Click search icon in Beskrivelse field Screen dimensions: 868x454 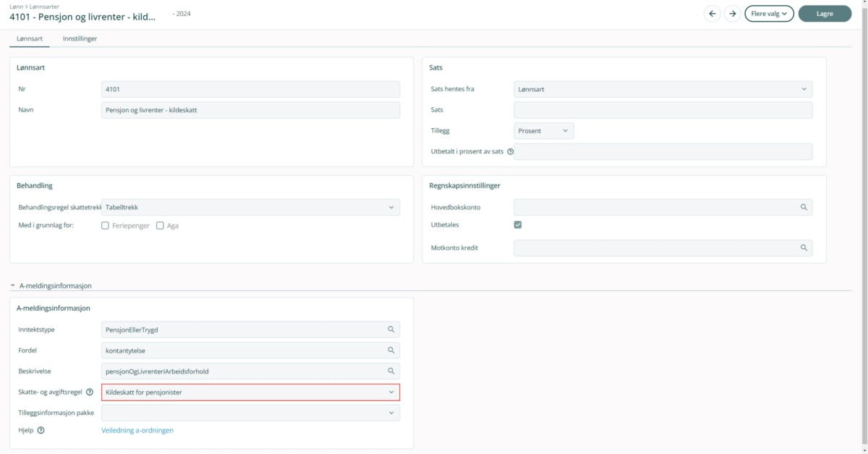pos(391,371)
